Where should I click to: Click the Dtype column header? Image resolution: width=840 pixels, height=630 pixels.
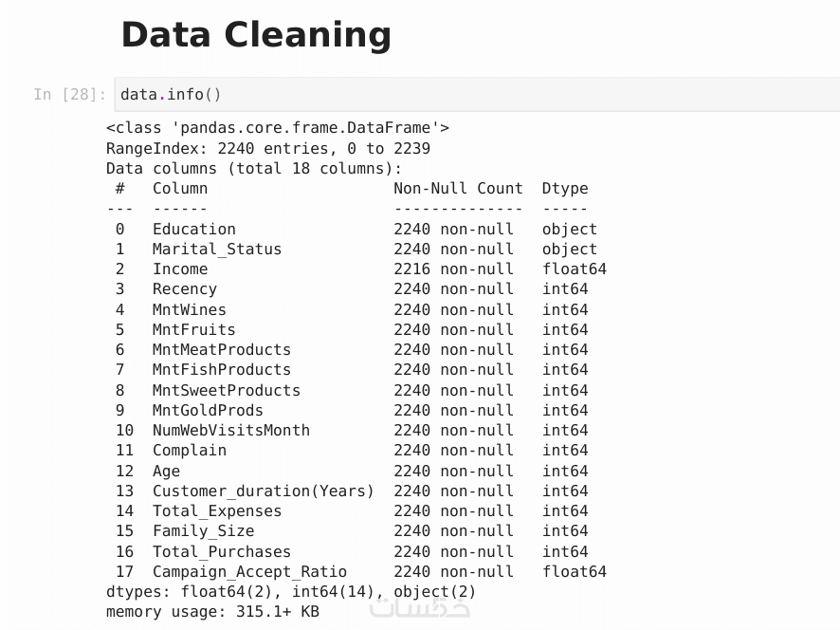(565, 188)
